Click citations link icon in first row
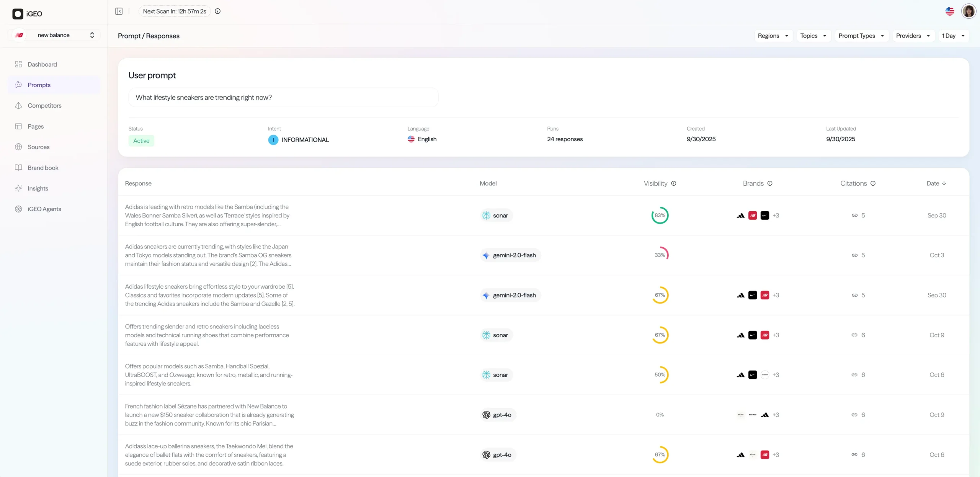 pos(854,216)
